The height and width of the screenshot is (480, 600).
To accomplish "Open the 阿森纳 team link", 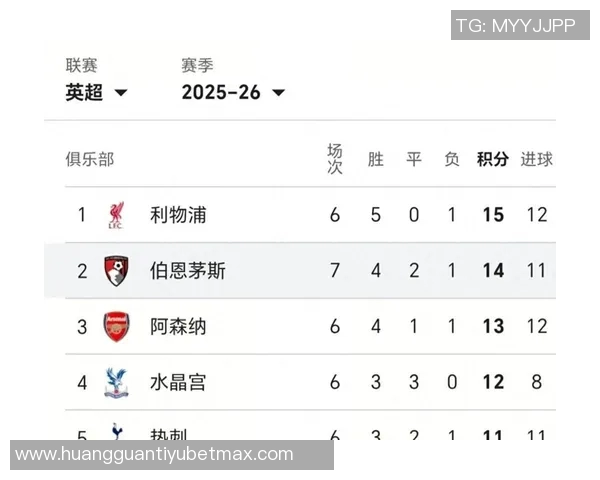I will [178, 326].
